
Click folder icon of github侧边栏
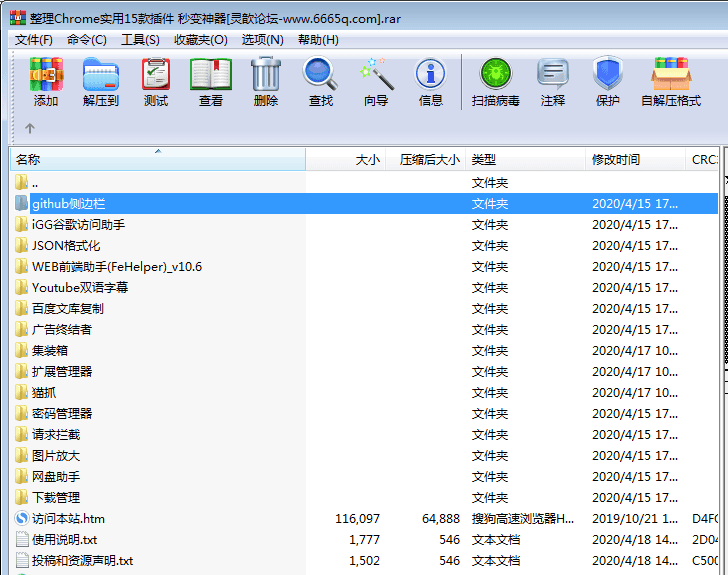pyautogui.click(x=21, y=203)
